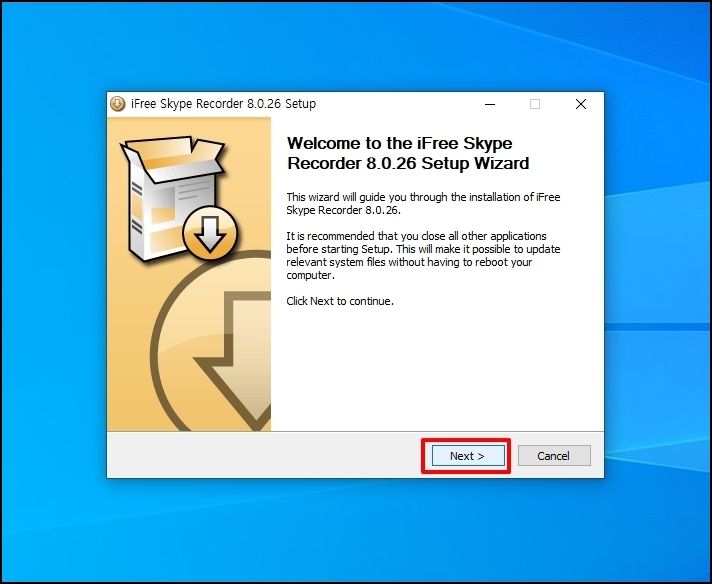Minimize the Setup wizard window
This screenshot has width=712, height=584.
point(490,104)
